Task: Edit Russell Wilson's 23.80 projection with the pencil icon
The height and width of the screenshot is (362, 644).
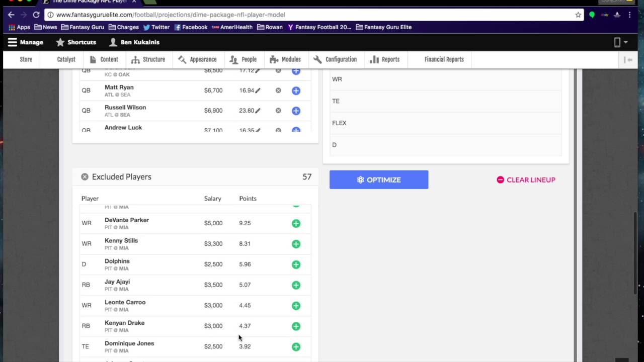Action: point(258,111)
